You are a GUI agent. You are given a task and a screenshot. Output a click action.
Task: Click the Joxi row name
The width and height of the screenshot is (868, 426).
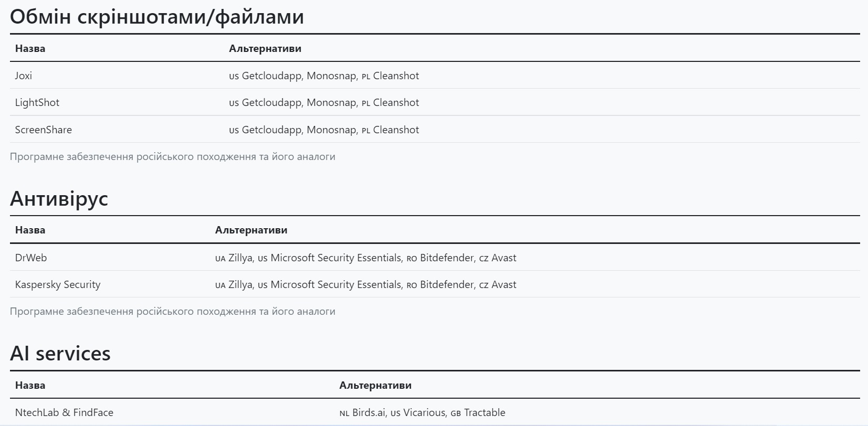click(x=24, y=76)
